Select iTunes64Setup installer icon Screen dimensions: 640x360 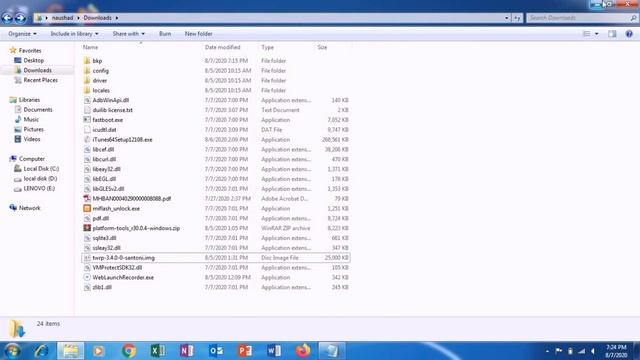click(x=87, y=140)
